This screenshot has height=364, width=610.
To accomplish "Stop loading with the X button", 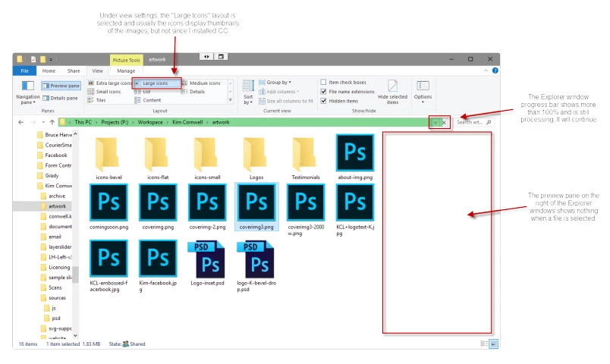I will click(x=444, y=123).
